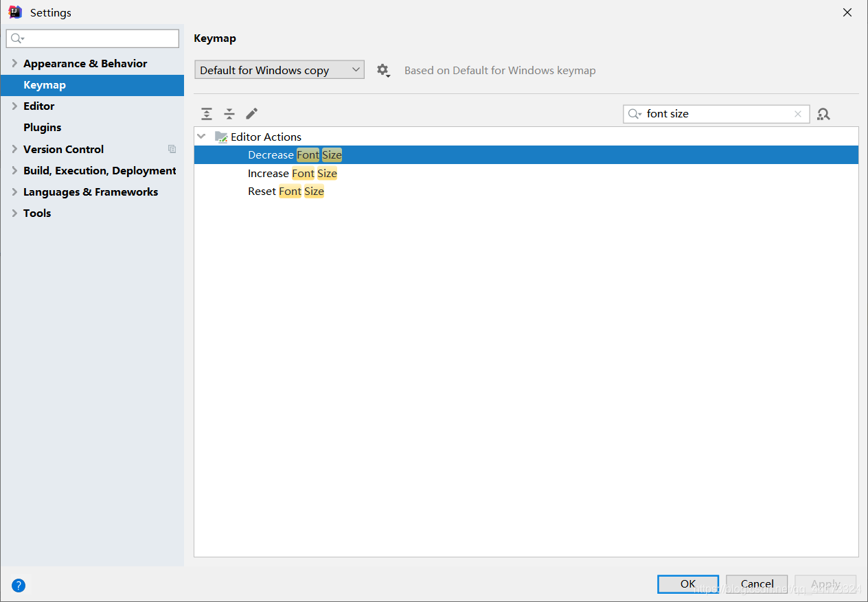
Task: Open the Tools category label
Action: click(x=37, y=213)
